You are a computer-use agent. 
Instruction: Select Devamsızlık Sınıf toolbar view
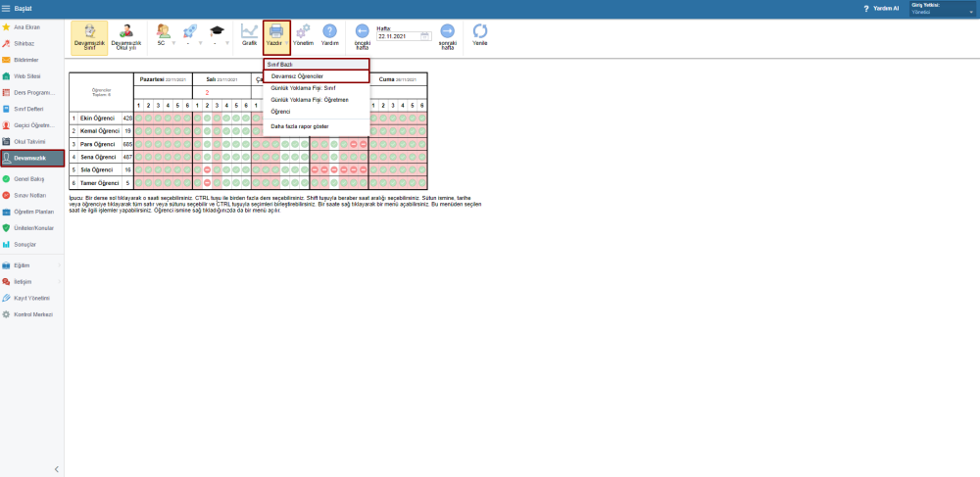[x=89, y=38]
